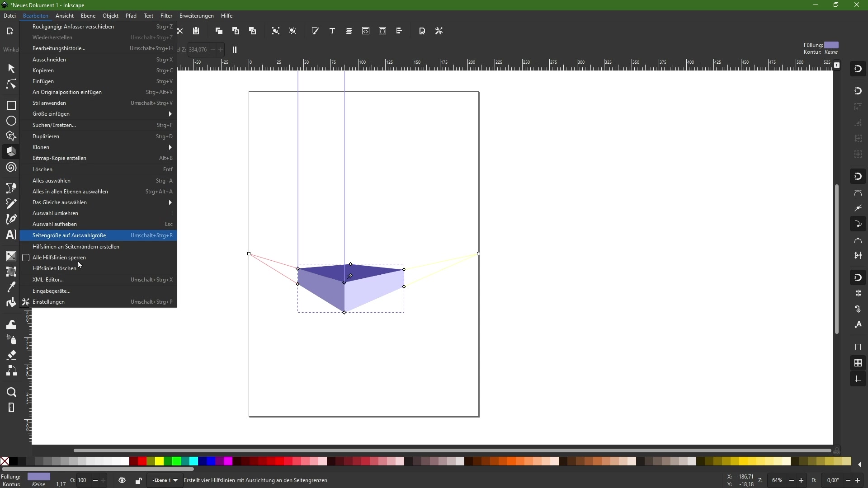
Task: Select the 3D box tool
Action: point(11,152)
